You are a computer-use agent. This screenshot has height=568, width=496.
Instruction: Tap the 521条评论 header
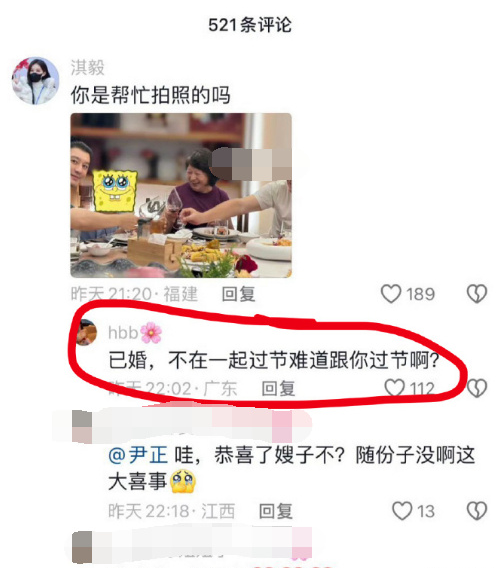[250, 25]
